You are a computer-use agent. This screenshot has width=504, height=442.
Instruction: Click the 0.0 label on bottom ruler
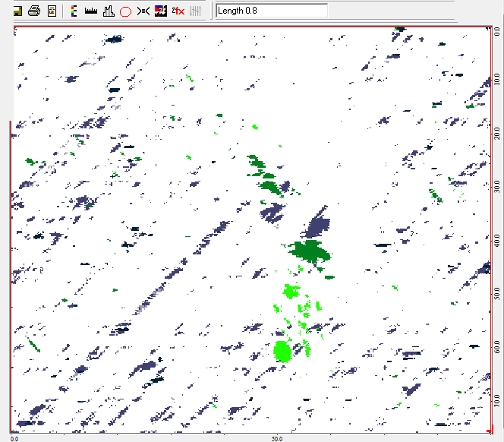17,438
